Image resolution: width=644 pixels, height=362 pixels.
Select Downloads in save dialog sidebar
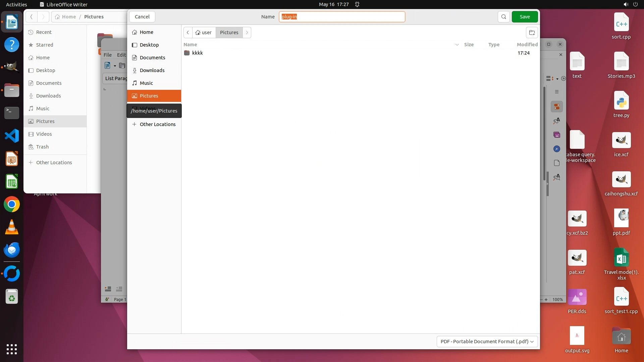coord(152,70)
